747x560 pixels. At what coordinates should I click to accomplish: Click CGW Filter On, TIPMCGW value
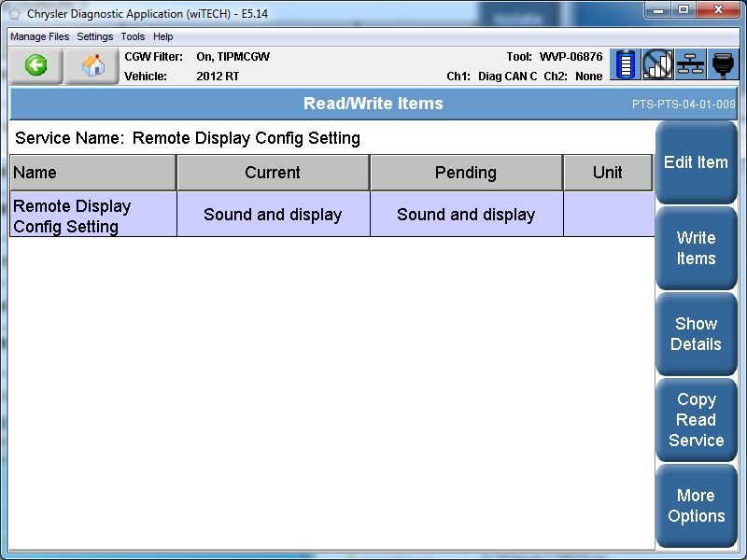(233, 57)
